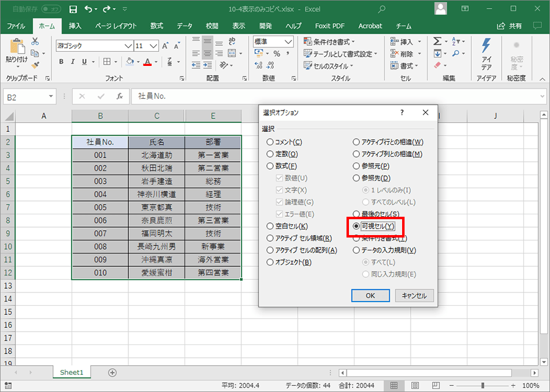550x392 pixels.
Task: Open the font size dropdown showing 11
Action: coord(155,46)
